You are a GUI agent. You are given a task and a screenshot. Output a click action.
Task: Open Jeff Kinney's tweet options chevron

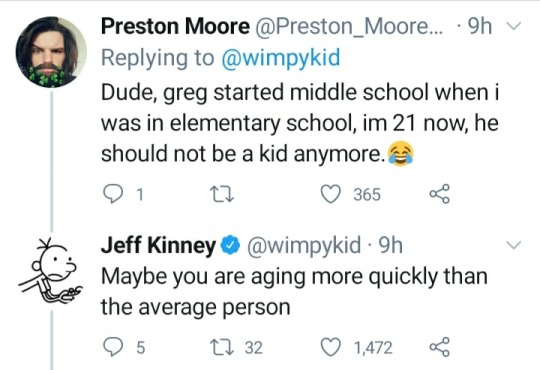[513, 245]
